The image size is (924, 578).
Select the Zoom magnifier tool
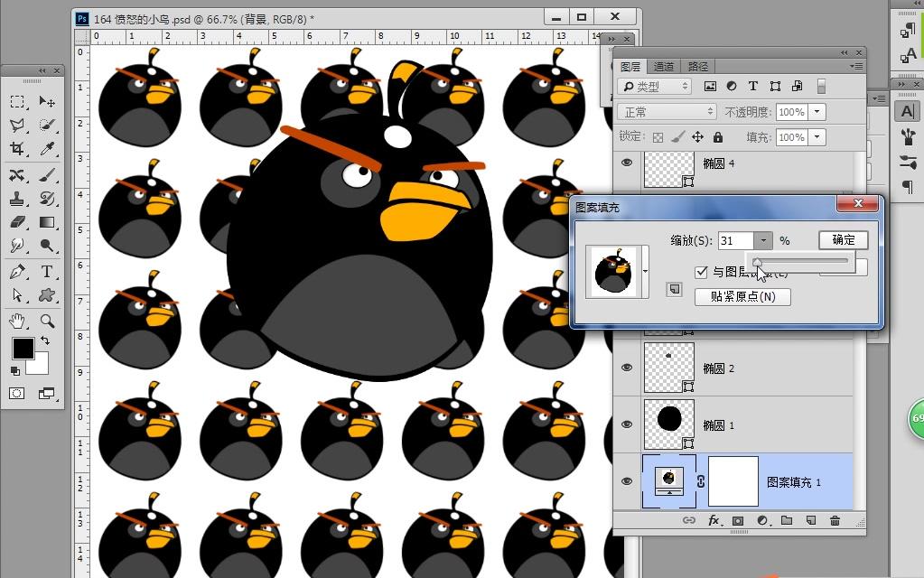pos(47,322)
